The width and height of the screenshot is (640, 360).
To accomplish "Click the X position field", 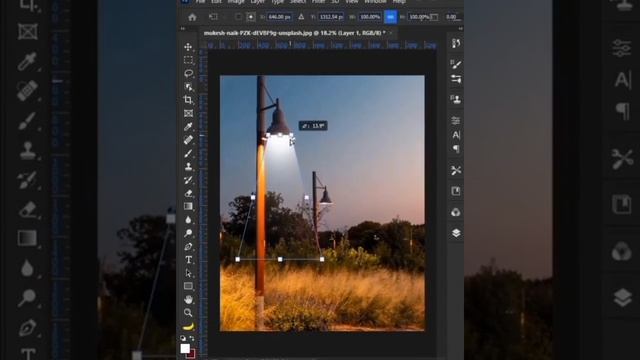I will [280, 17].
